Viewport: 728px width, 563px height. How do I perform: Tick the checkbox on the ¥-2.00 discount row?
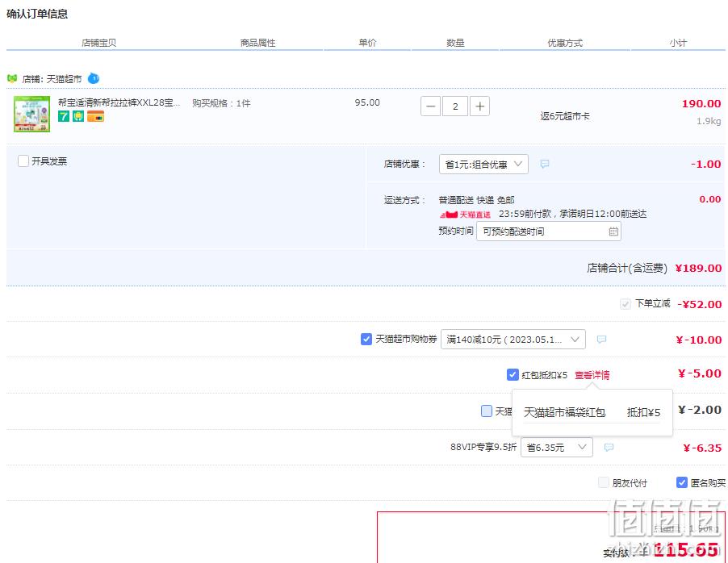point(486,411)
